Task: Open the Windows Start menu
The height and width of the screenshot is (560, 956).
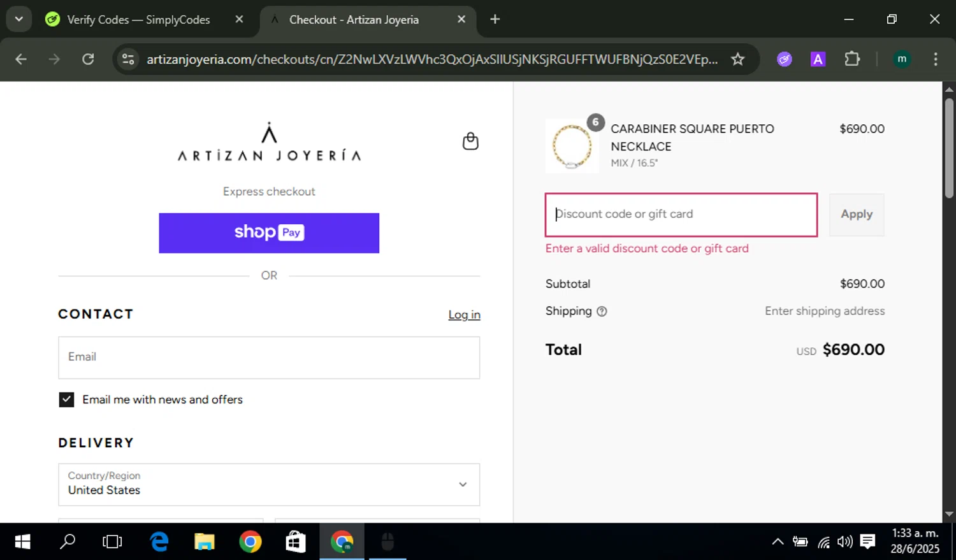Action: coord(22,542)
